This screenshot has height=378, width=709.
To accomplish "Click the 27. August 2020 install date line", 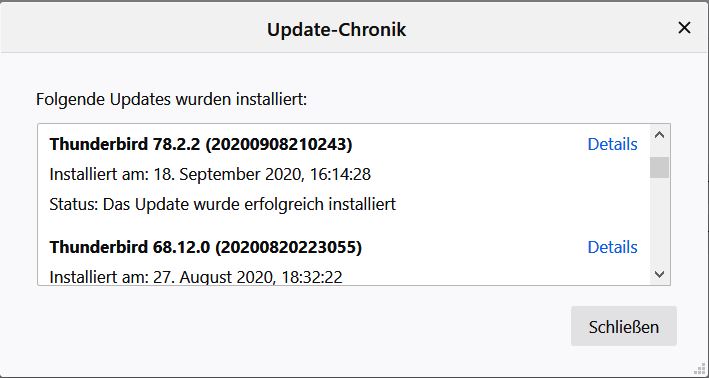I will pyautogui.click(x=196, y=277).
